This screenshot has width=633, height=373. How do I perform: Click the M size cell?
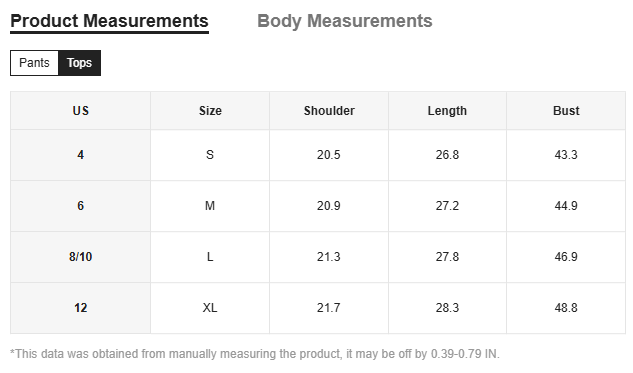210,206
